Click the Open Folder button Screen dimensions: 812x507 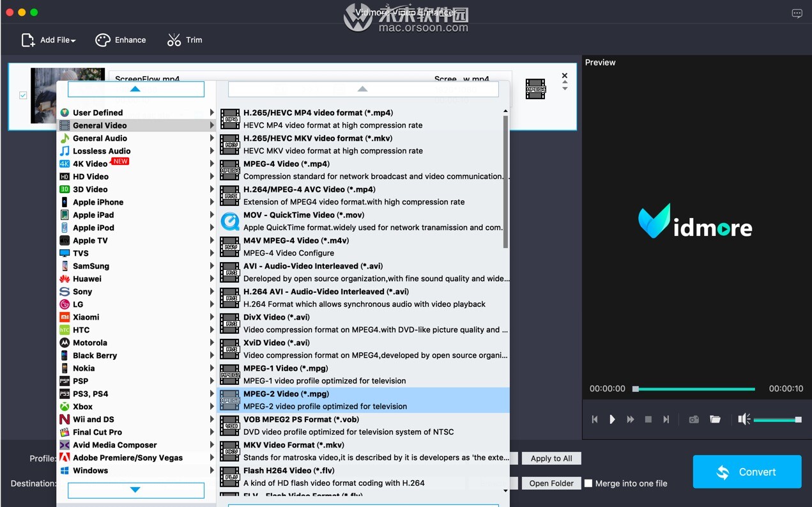[x=551, y=483]
